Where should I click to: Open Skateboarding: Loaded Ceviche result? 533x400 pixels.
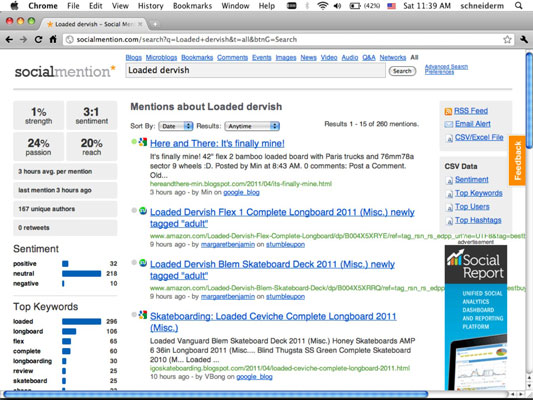(x=273, y=322)
